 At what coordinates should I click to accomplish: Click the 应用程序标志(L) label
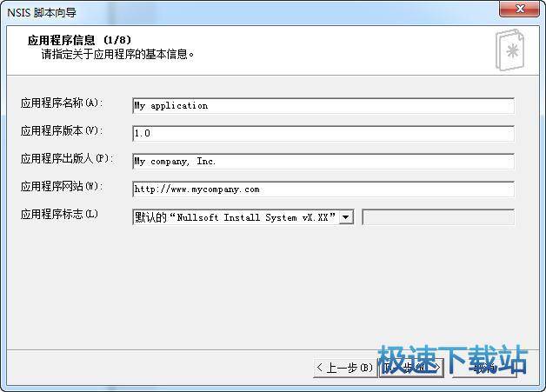click(x=59, y=214)
